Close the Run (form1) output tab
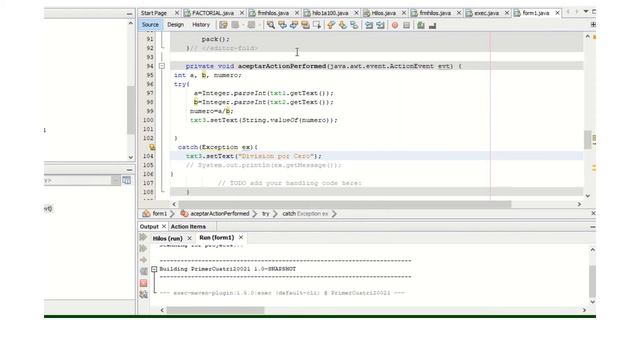640x360 pixels. (241, 237)
